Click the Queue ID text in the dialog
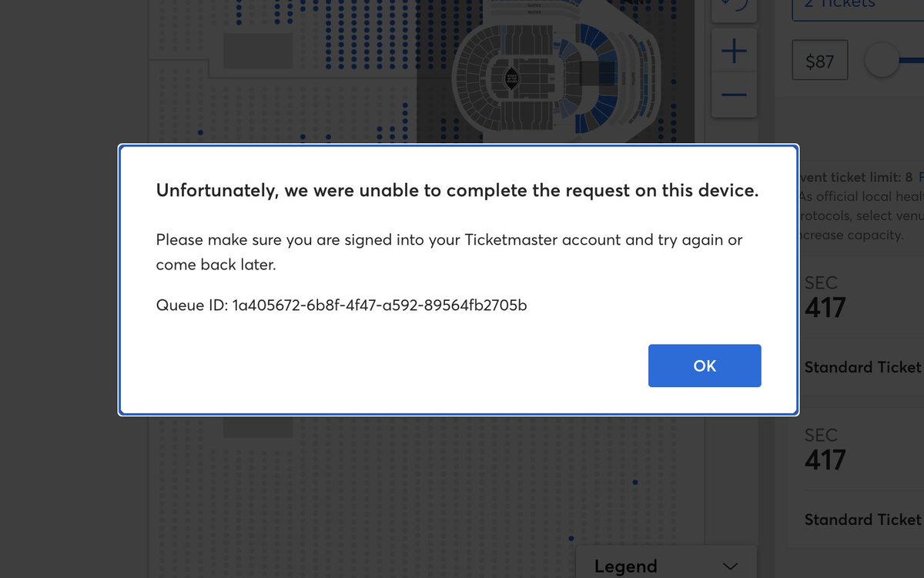This screenshot has width=924, height=578. click(x=341, y=306)
